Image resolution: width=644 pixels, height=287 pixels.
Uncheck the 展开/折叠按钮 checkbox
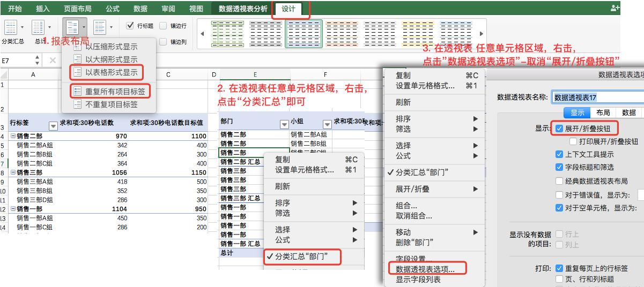click(x=560, y=129)
